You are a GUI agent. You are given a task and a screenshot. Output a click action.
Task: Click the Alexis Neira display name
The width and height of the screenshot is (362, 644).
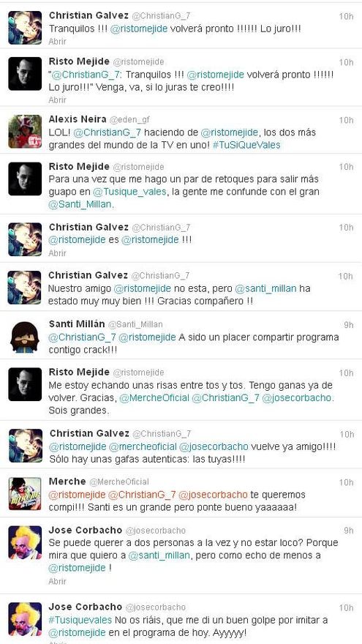(x=78, y=119)
